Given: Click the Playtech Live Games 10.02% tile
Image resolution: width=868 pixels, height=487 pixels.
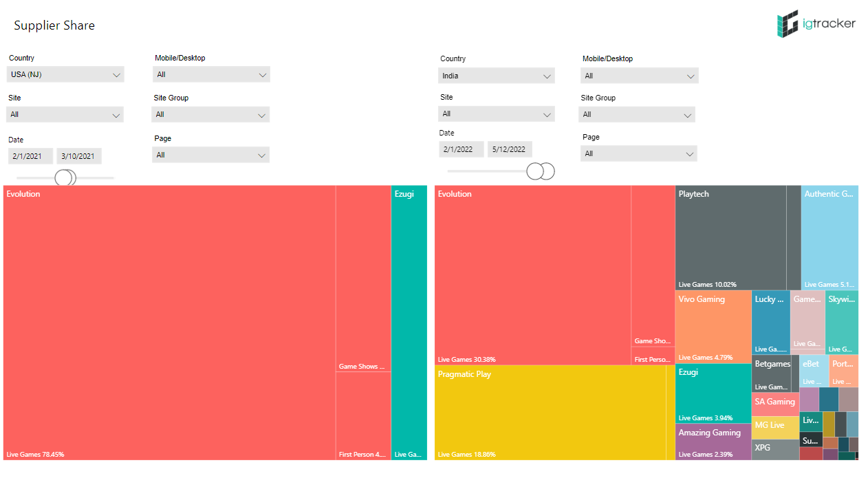Looking at the screenshot, I should click(x=730, y=237).
